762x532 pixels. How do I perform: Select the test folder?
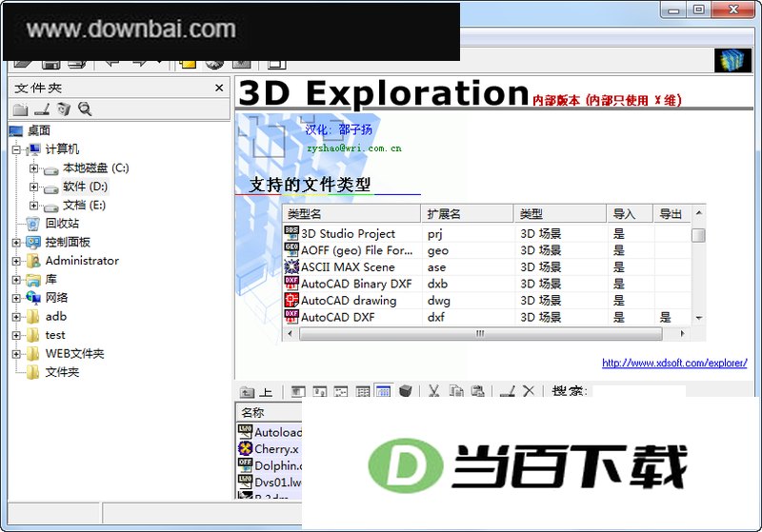click(x=55, y=335)
